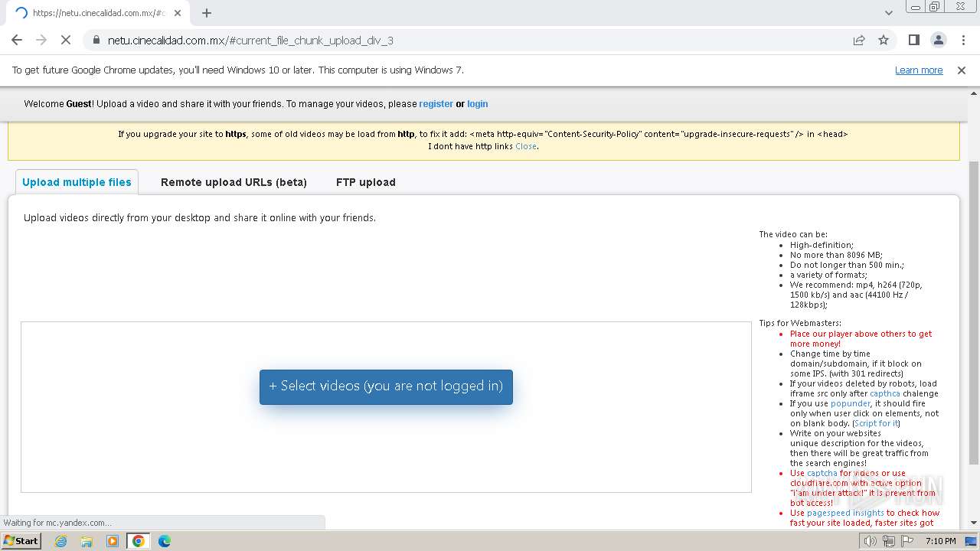The width and height of the screenshot is (980, 551).
Task: Select the Chrome taskbar icon
Action: coord(138,541)
